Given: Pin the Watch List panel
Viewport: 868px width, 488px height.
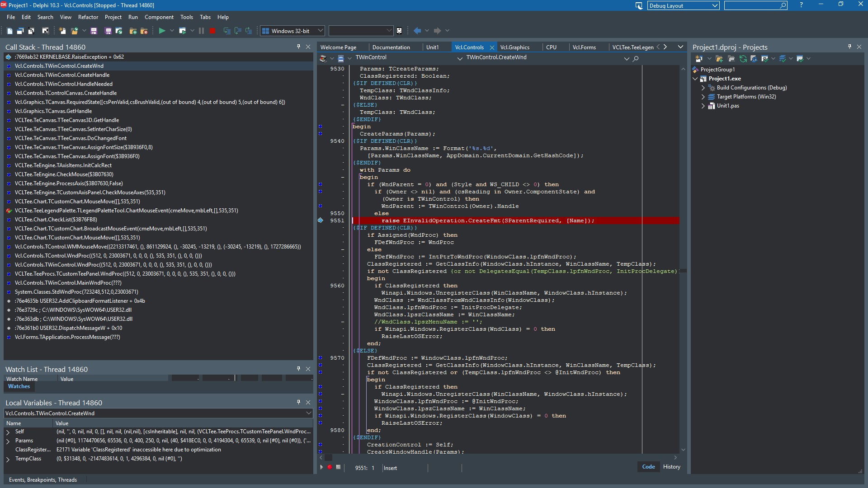Looking at the screenshot, I should tap(298, 369).
